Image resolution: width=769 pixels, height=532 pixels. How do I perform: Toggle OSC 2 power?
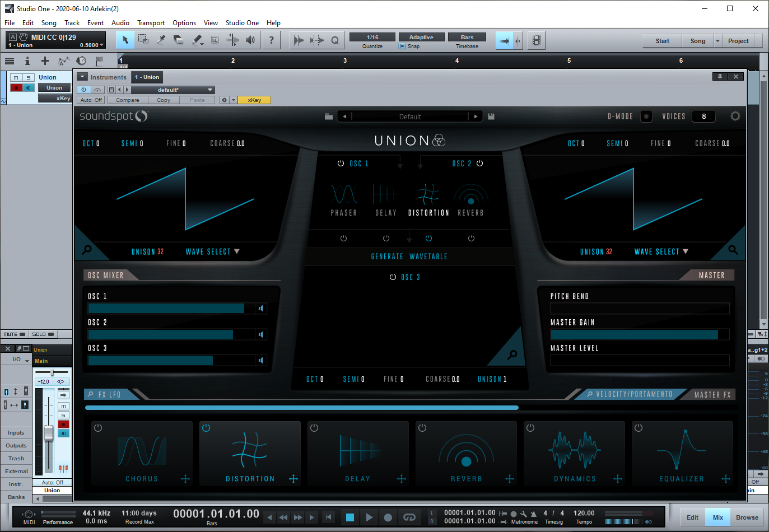tap(479, 164)
